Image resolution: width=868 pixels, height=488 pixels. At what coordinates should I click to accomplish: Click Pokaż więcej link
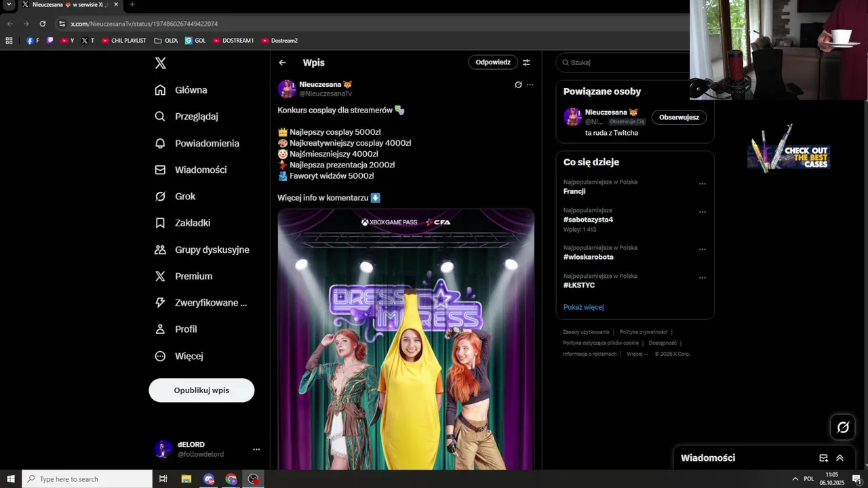tap(583, 307)
